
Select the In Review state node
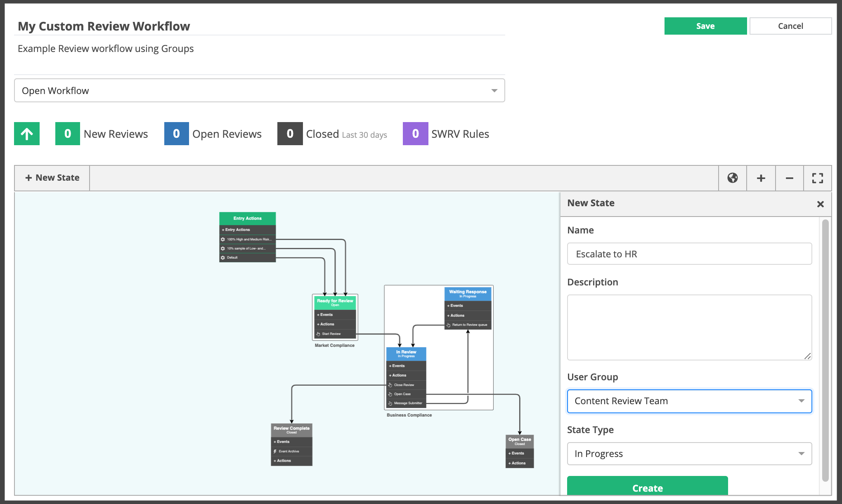click(406, 353)
